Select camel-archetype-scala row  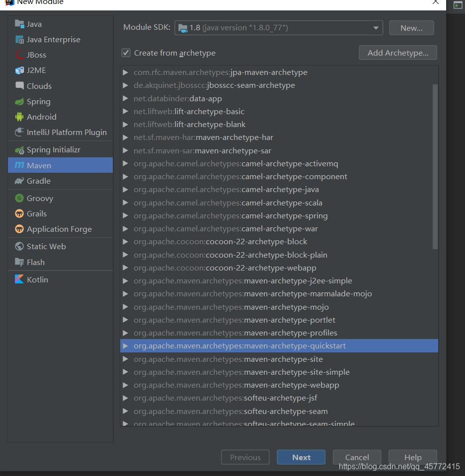(x=279, y=203)
